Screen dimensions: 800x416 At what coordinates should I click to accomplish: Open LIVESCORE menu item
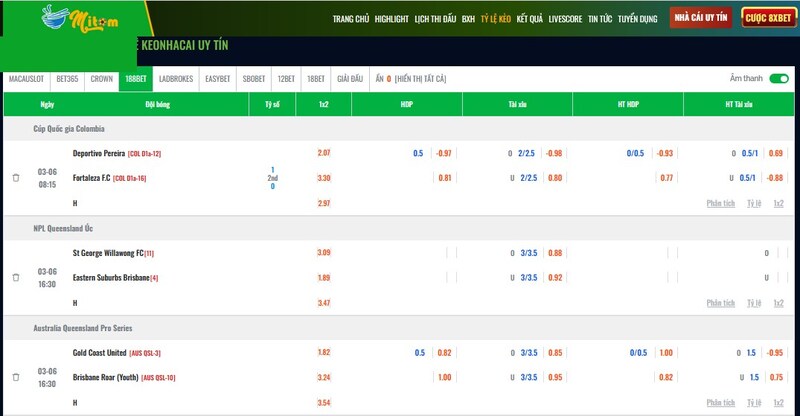coord(565,19)
